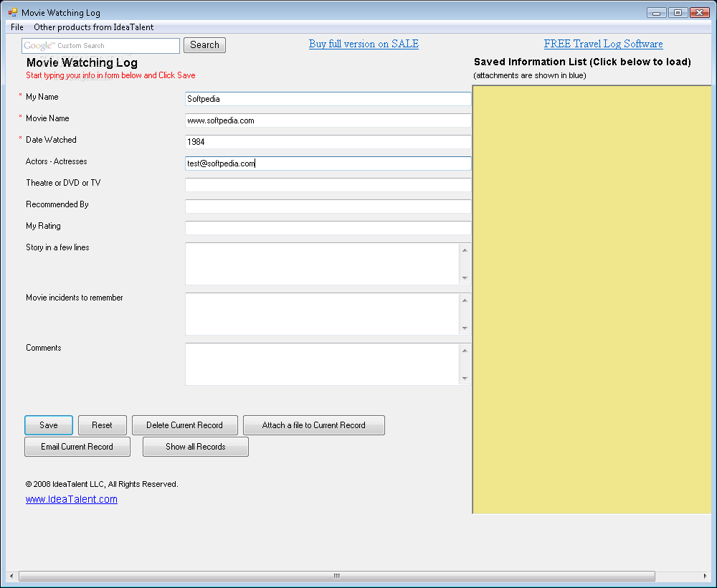Open the File menu
The image size is (717, 588).
click(x=17, y=27)
